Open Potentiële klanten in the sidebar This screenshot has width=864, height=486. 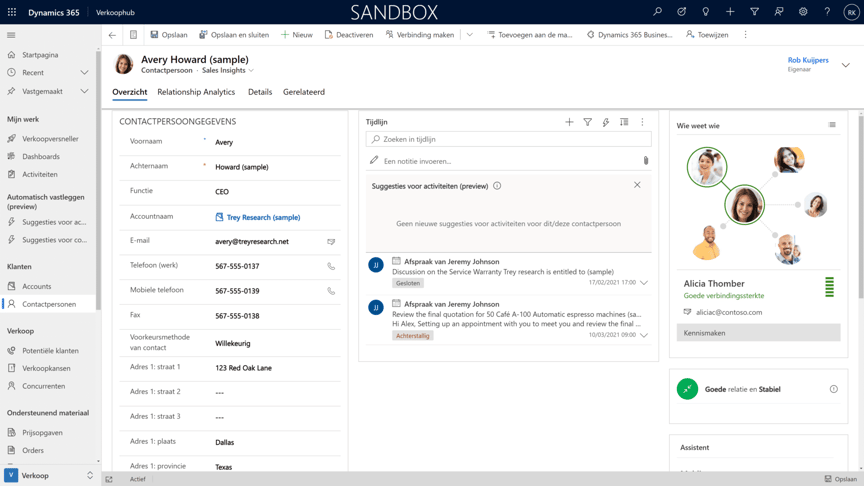[x=50, y=350]
